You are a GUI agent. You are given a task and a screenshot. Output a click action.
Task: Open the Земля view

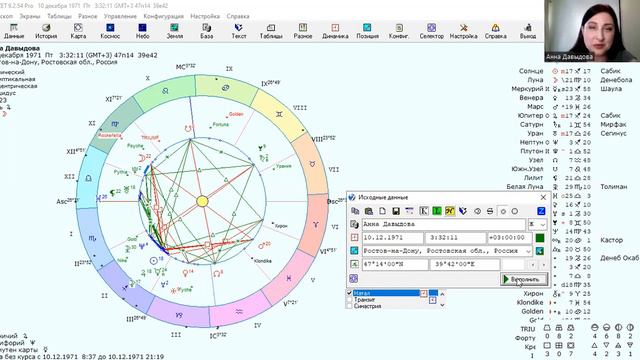tap(174, 31)
